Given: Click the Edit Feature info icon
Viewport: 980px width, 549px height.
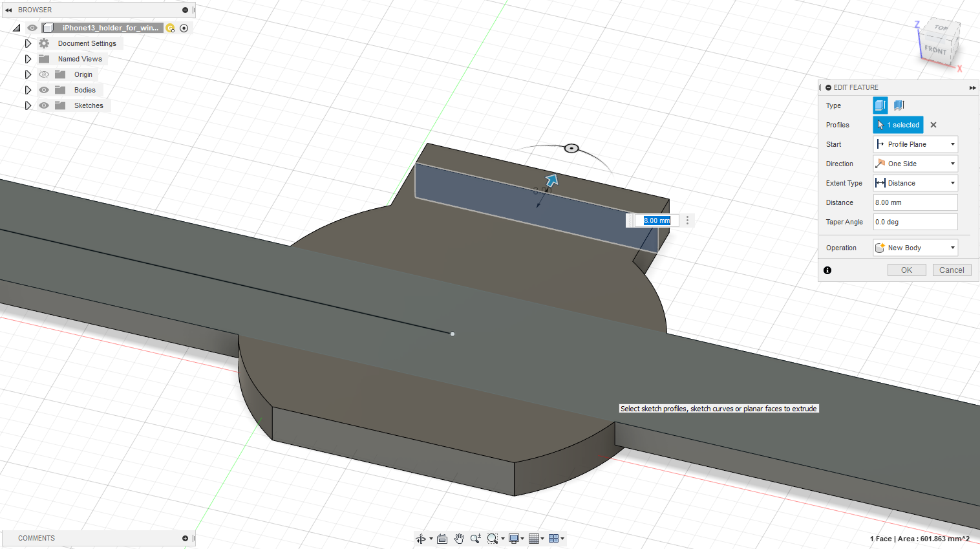Looking at the screenshot, I should (827, 270).
